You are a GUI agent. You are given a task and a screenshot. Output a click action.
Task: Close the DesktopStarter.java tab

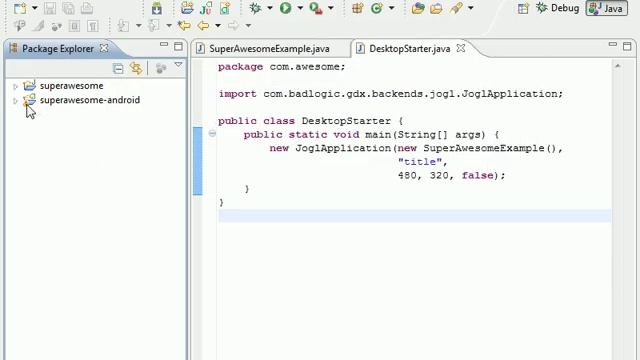(x=461, y=48)
